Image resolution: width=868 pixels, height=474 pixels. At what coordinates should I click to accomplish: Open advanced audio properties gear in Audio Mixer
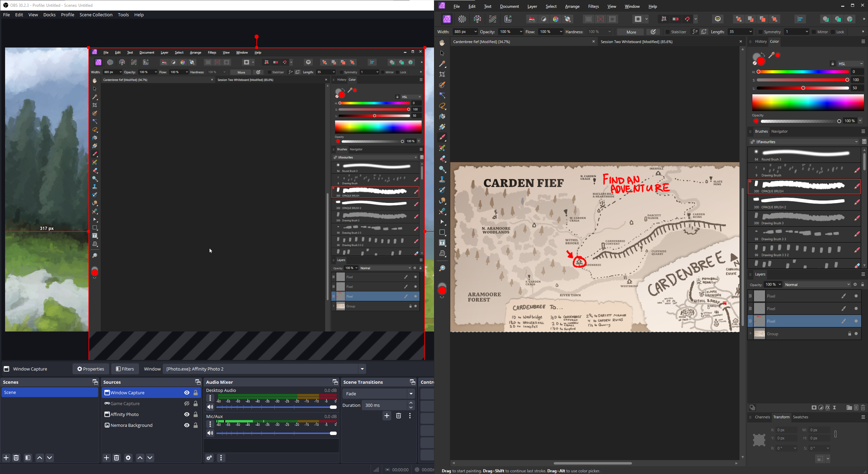point(209,458)
